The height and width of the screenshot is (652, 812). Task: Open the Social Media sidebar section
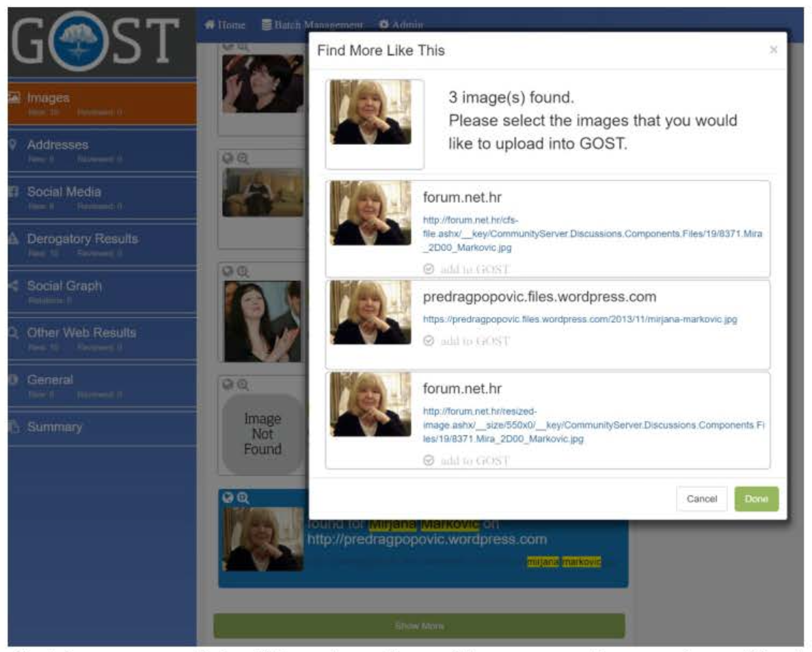(x=102, y=198)
